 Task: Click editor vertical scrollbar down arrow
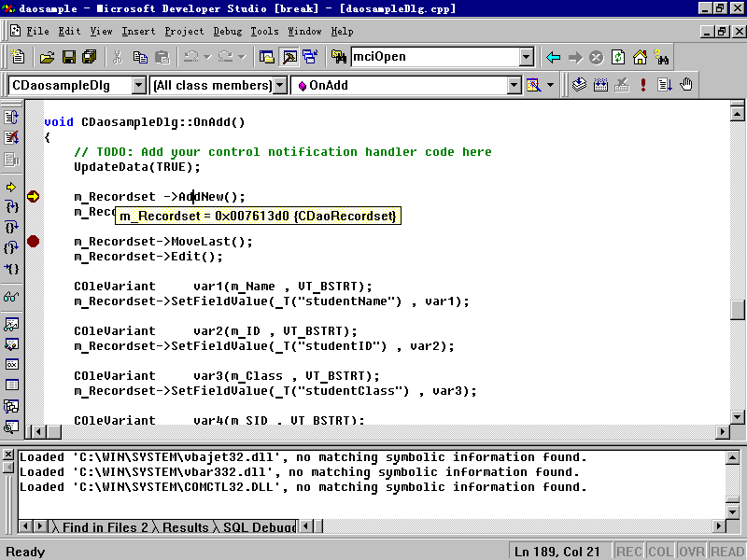(x=737, y=417)
